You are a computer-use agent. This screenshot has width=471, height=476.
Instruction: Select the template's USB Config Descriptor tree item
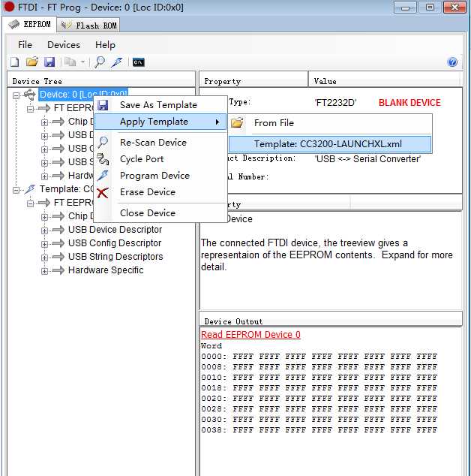(115, 243)
